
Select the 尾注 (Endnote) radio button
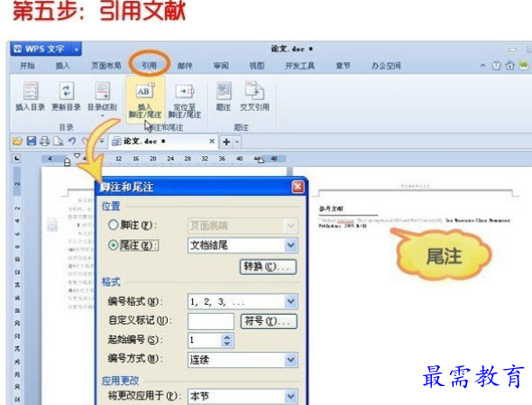[x=113, y=245]
